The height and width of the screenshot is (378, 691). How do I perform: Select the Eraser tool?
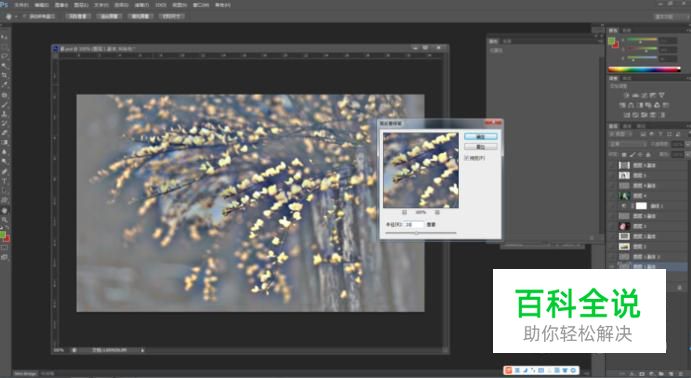[x=4, y=133]
